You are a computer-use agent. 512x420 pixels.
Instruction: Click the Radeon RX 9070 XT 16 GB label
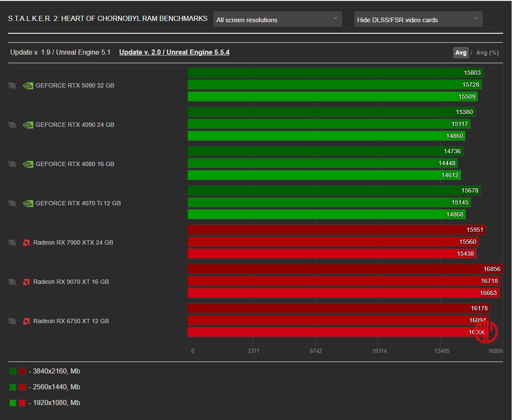point(71,282)
